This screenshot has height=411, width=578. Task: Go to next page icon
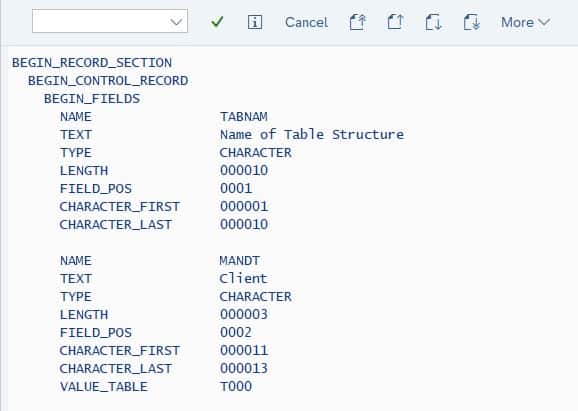point(433,22)
